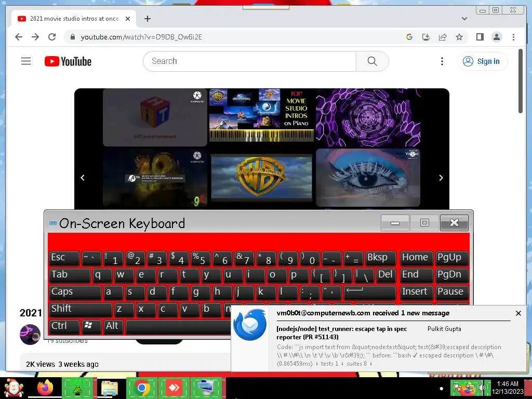The image size is (532, 399).
Task: Minimize the On-Screen Keyboard window
Action: (395, 223)
